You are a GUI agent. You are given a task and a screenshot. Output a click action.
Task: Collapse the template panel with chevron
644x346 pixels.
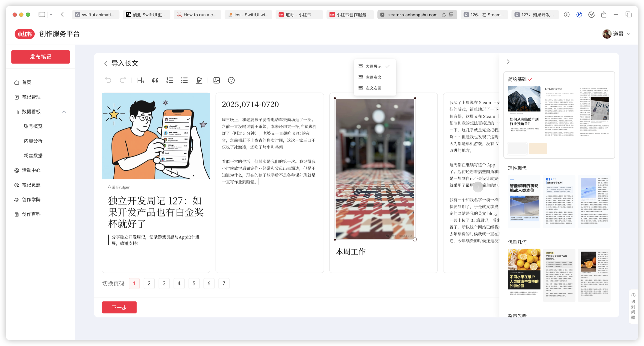(508, 62)
